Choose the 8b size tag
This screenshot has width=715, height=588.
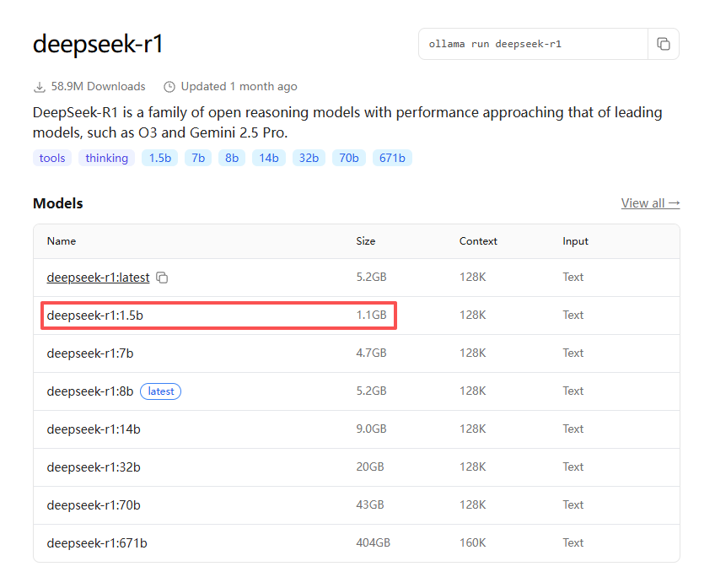pyautogui.click(x=232, y=158)
